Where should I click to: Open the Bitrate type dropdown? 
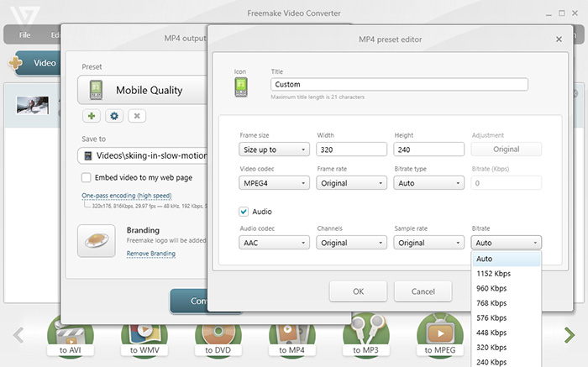coord(428,183)
